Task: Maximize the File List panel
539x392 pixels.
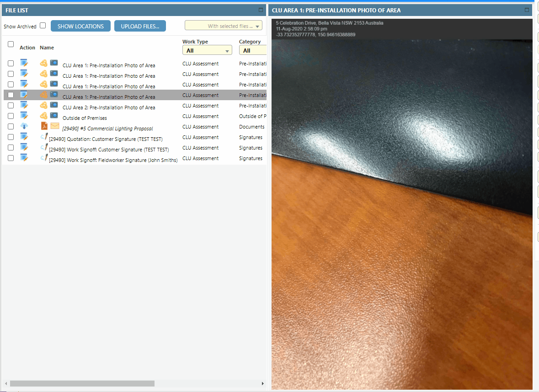Action: (261, 10)
